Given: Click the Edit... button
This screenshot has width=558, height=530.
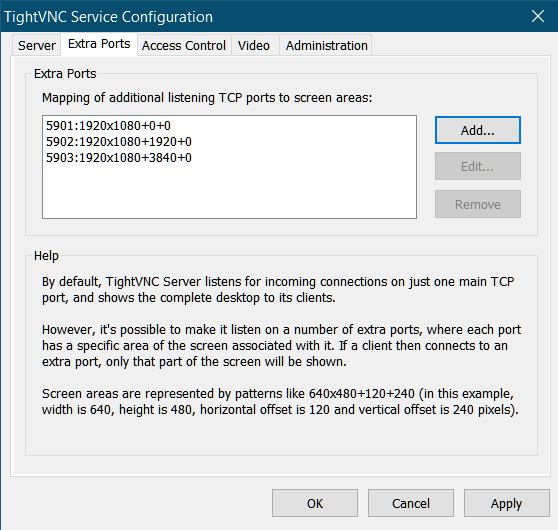Looking at the screenshot, I should [x=478, y=166].
